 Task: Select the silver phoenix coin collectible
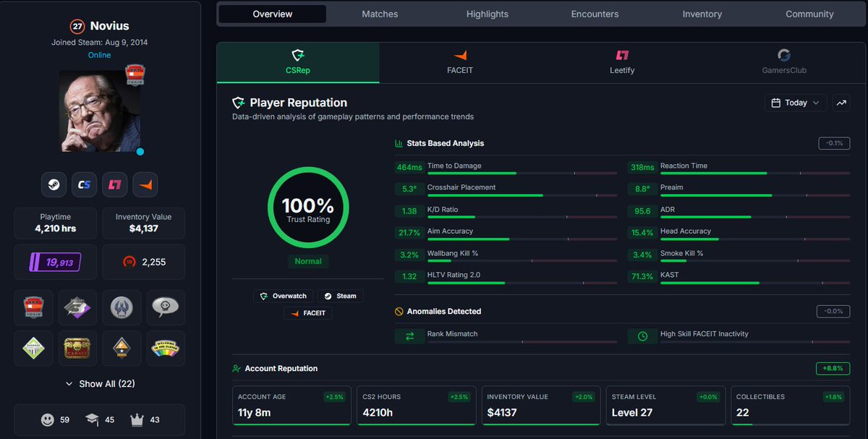[122, 308]
